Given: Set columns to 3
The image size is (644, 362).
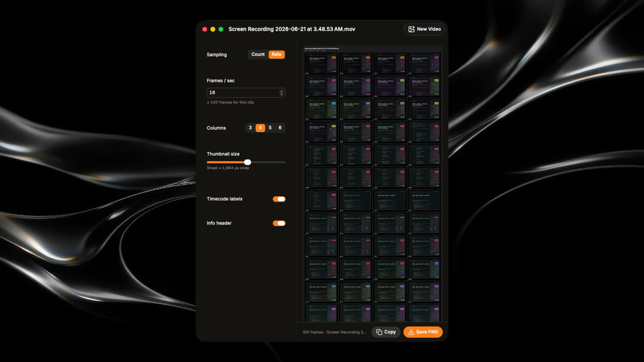Looking at the screenshot, I should (250, 128).
